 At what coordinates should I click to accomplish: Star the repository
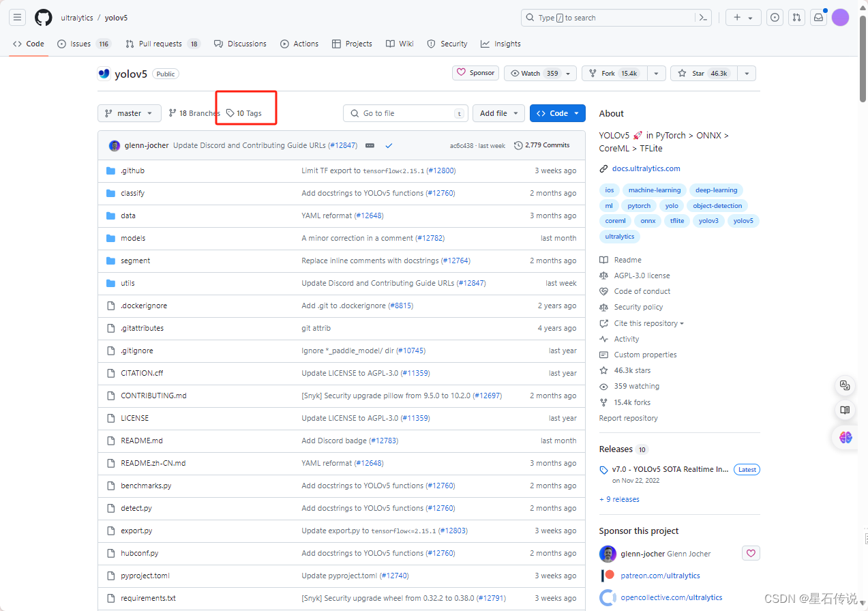pyautogui.click(x=703, y=73)
